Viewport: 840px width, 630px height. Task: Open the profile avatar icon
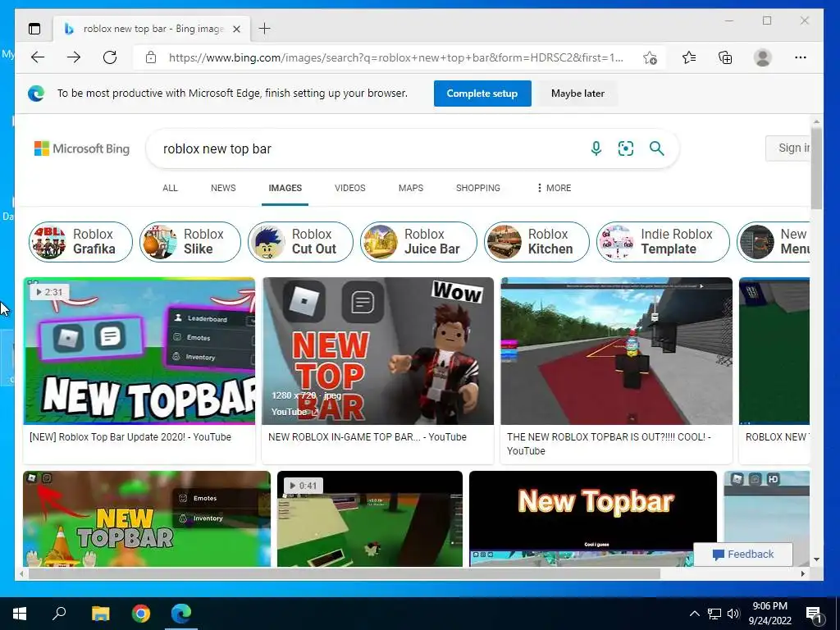tap(762, 57)
